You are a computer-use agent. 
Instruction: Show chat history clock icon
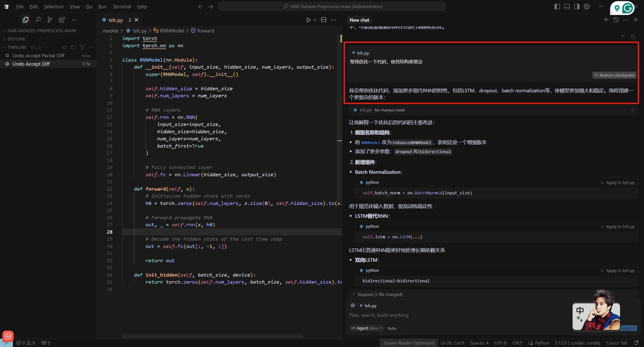[616, 20]
